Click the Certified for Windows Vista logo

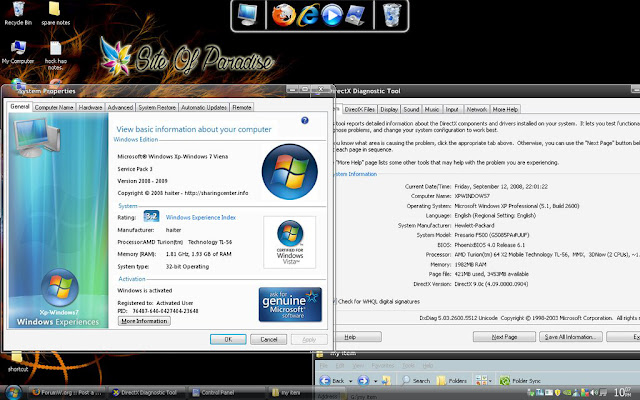tap(289, 242)
